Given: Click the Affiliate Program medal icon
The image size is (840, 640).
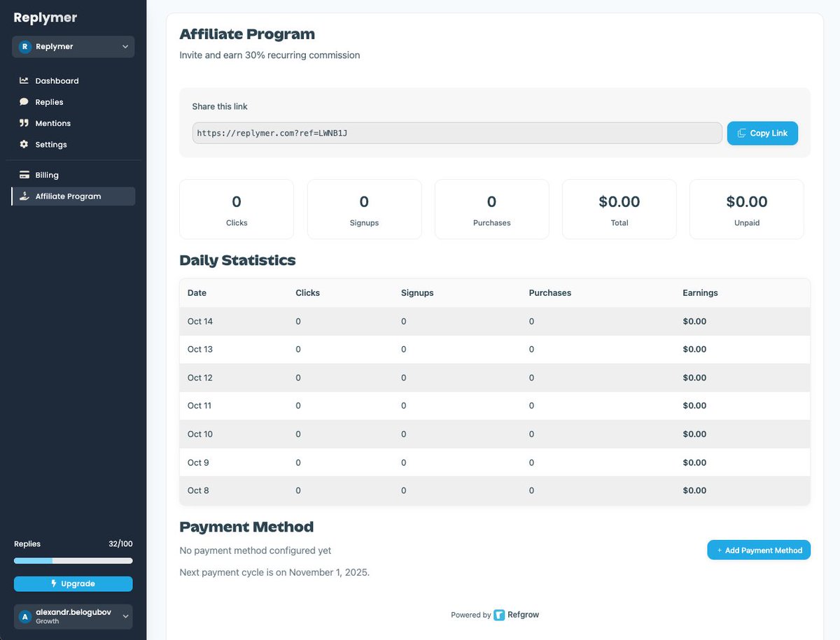Looking at the screenshot, I should (x=24, y=196).
